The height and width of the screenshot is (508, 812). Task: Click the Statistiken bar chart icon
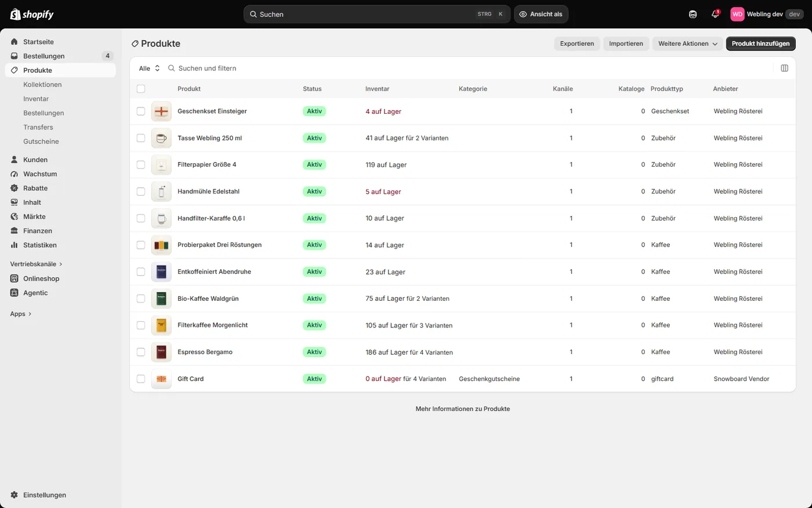click(14, 245)
